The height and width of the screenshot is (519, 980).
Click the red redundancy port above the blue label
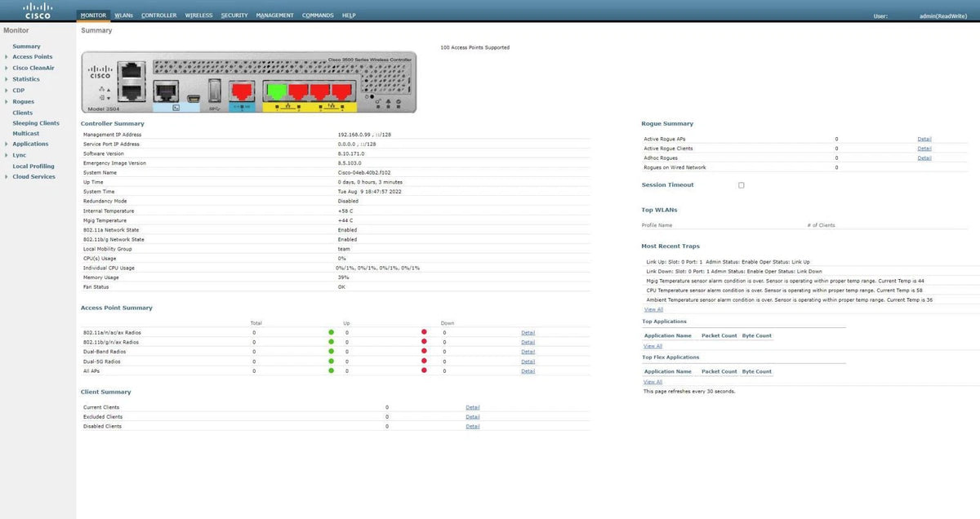pos(243,91)
